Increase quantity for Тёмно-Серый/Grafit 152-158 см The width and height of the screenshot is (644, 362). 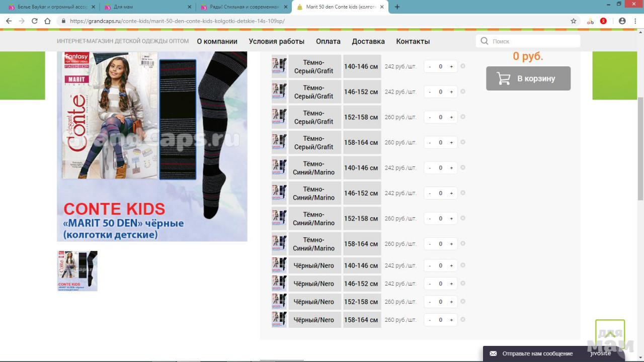click(451, 117)
